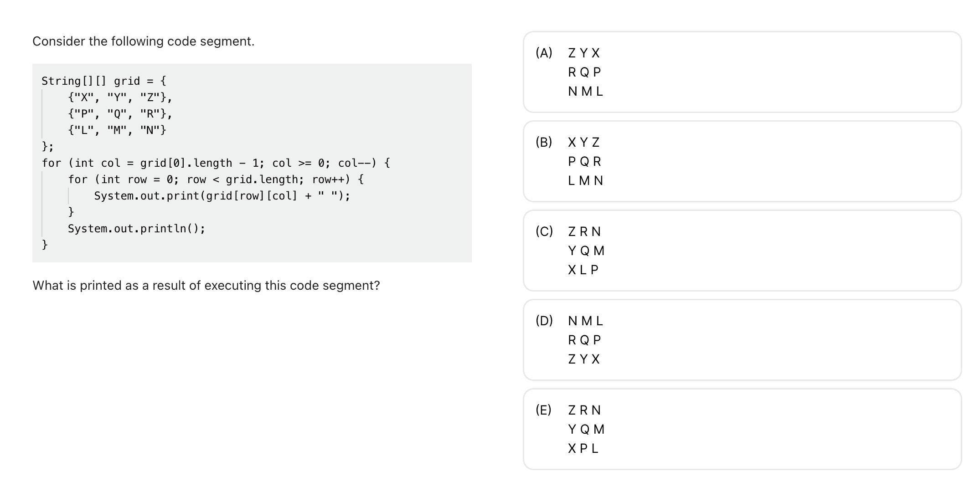Click the "};" closing line of the array

pyautogui.click(x=48, y=147)
